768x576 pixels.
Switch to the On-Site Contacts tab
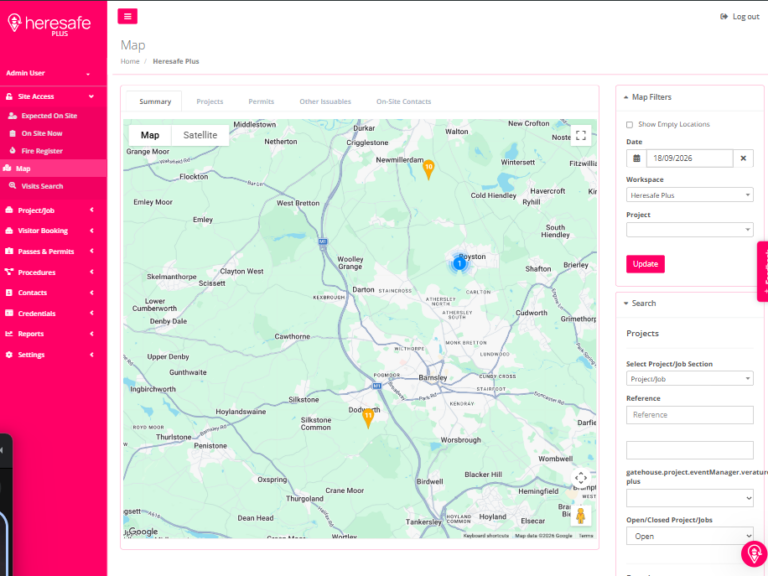(404, 101)
